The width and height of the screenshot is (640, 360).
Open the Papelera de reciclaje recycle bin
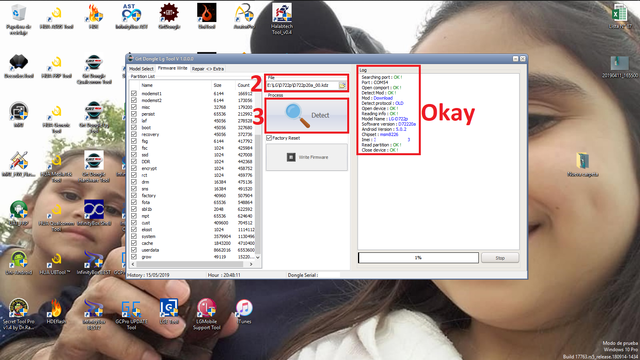click(x=18, y=19)
